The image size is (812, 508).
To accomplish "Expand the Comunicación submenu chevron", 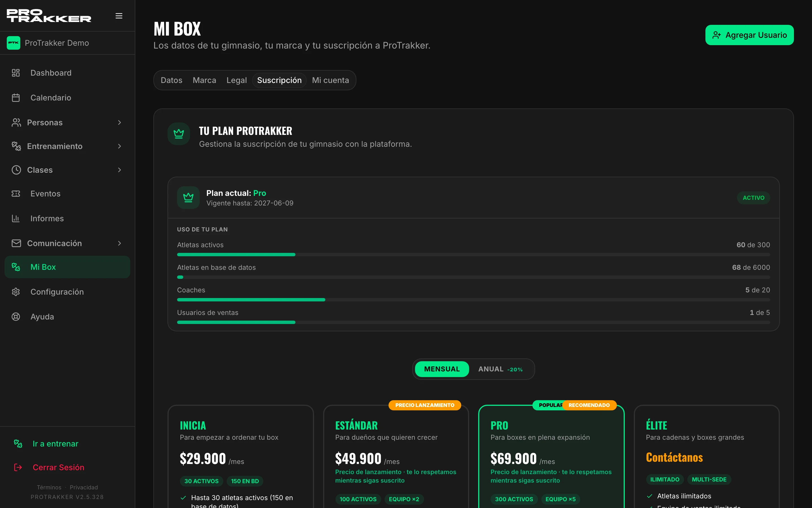I will point(120,243).
